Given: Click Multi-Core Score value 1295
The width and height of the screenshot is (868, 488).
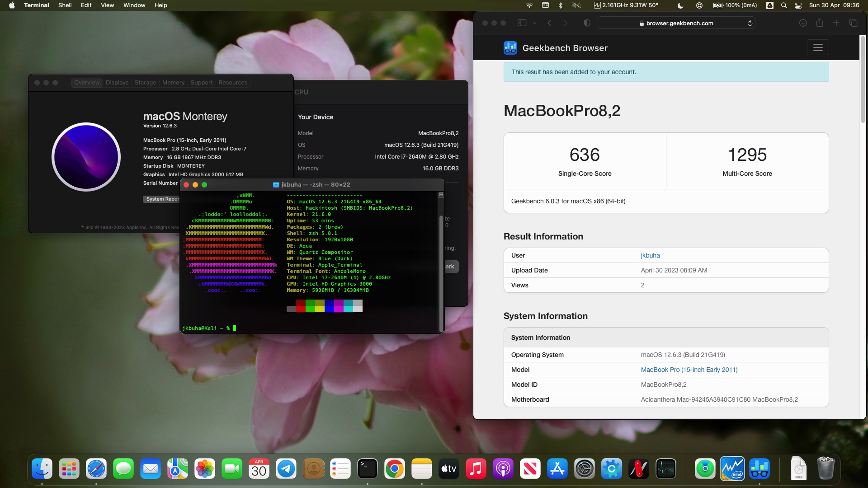Looking at the screenshot, I should 747,155.
